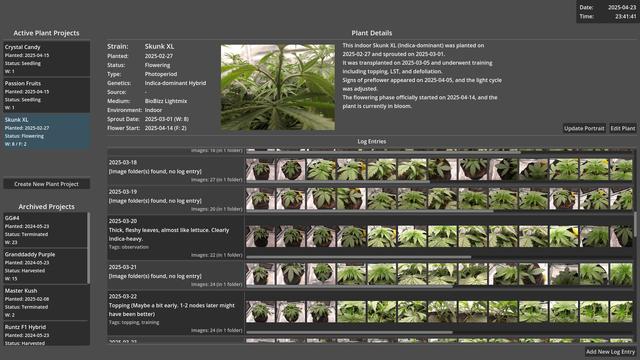This screenshot has height=360, width=640.
Task: Click the Archived Projects list scrollbar
Action: tap(89, 248)
